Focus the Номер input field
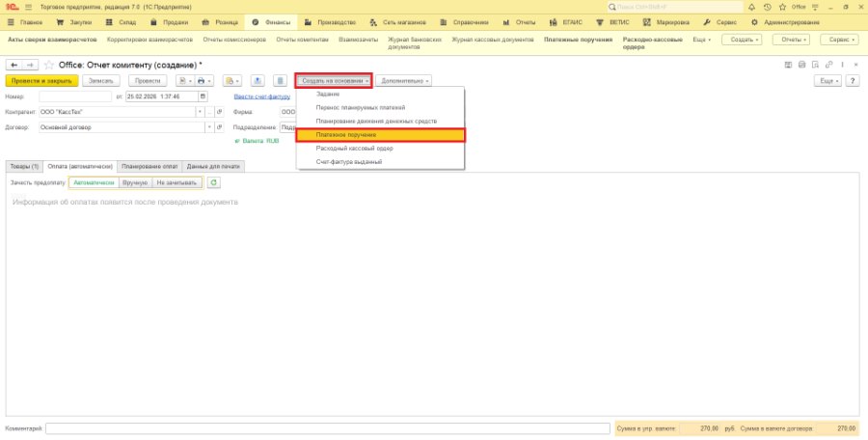 pyautogui.click(x=75, y=96)
